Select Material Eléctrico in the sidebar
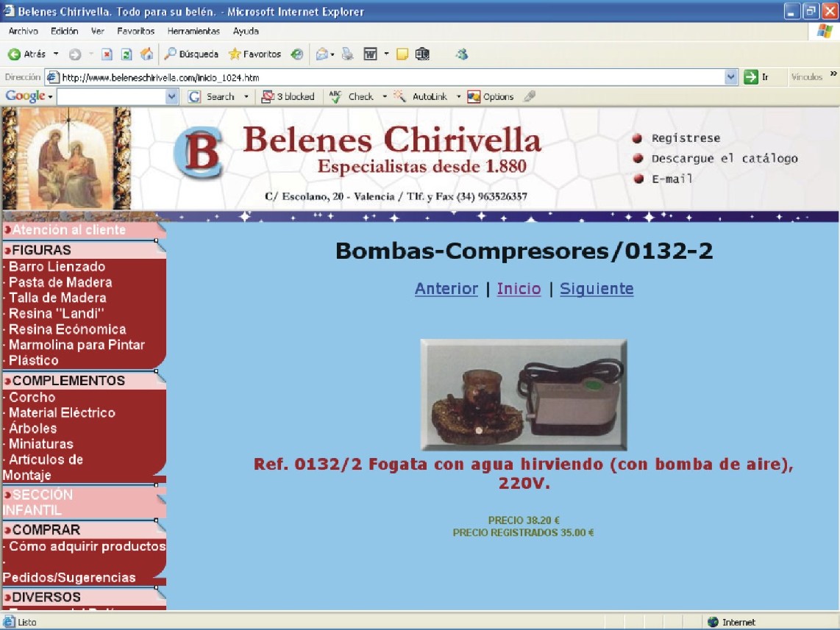This screenshot has height=630, width=840. click(62, 413)
